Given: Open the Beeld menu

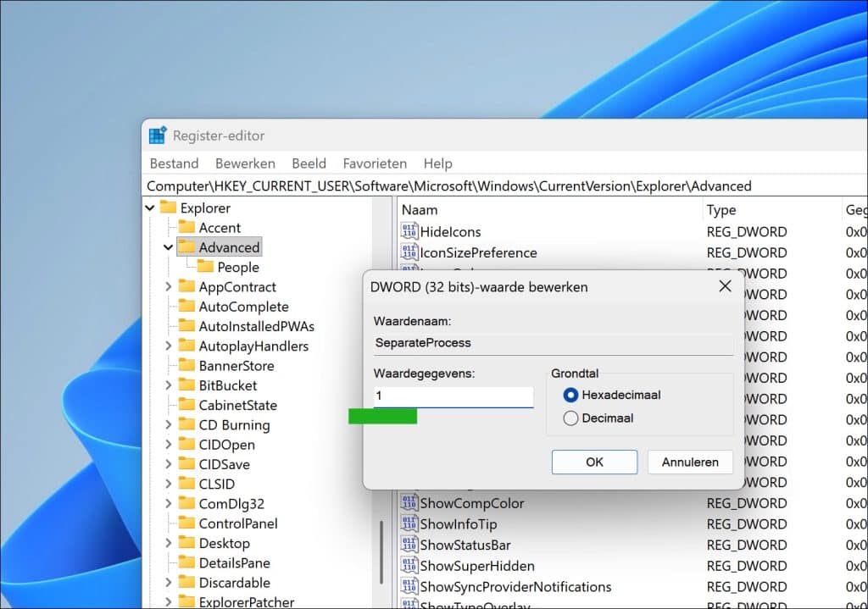Looking at the screenshot, I should point(309,163).
